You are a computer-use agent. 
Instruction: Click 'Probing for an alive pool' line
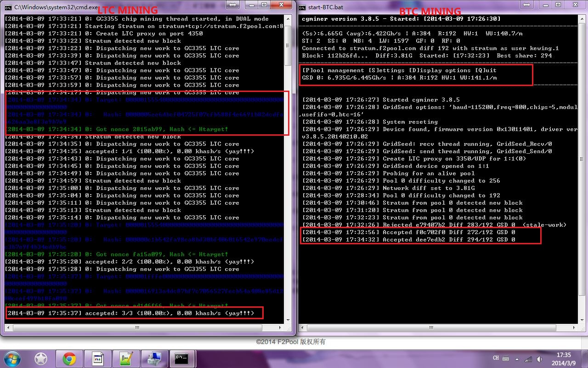tap(388, 173)
